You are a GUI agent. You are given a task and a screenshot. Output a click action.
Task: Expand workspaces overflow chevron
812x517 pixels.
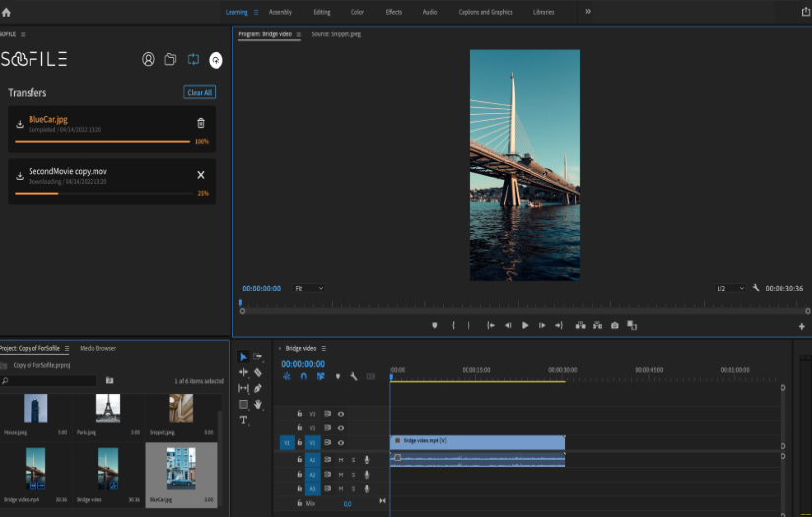588,12
